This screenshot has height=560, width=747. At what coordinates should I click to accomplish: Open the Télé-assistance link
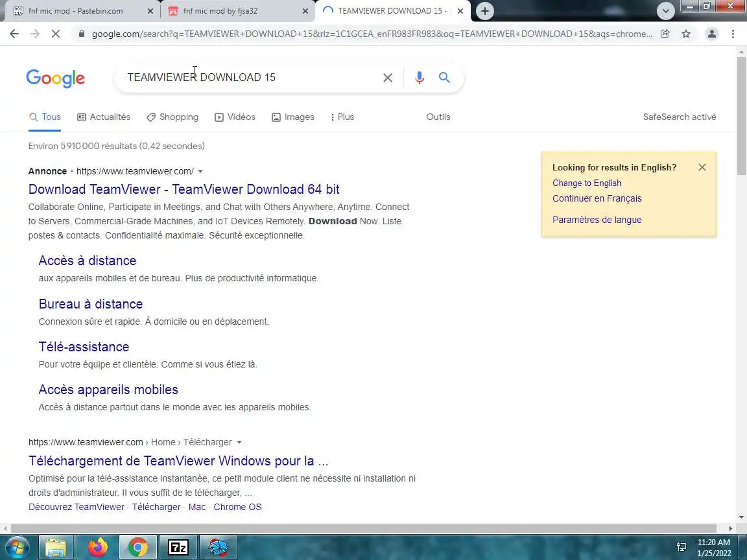pyautogui.click(x=84, y=347)
